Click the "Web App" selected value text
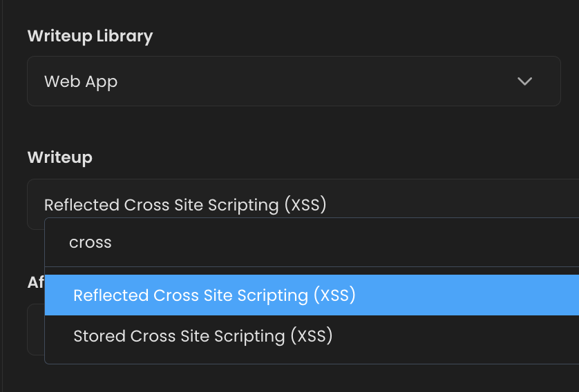 coord(81,81)
